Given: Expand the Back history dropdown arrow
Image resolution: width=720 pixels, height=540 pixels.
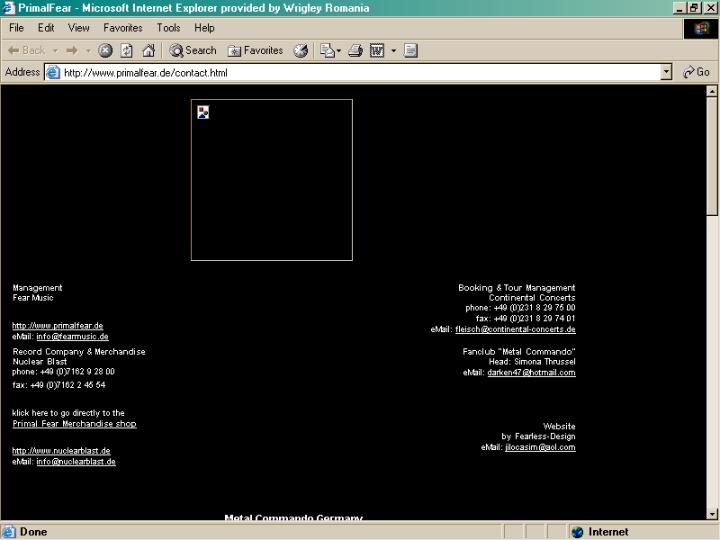Looking at the screenshot, I should (x=55, y=51).
